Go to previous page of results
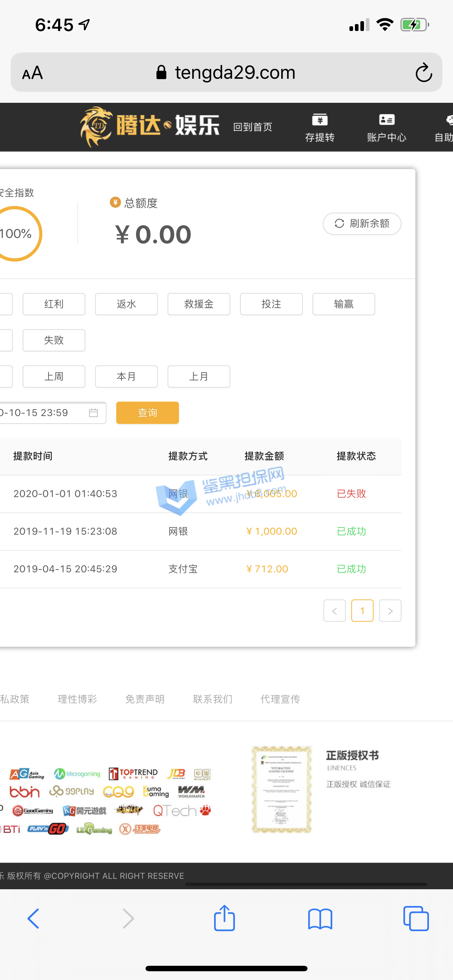Viewport: 453px width, 980px height. click(x=334, y=611)
